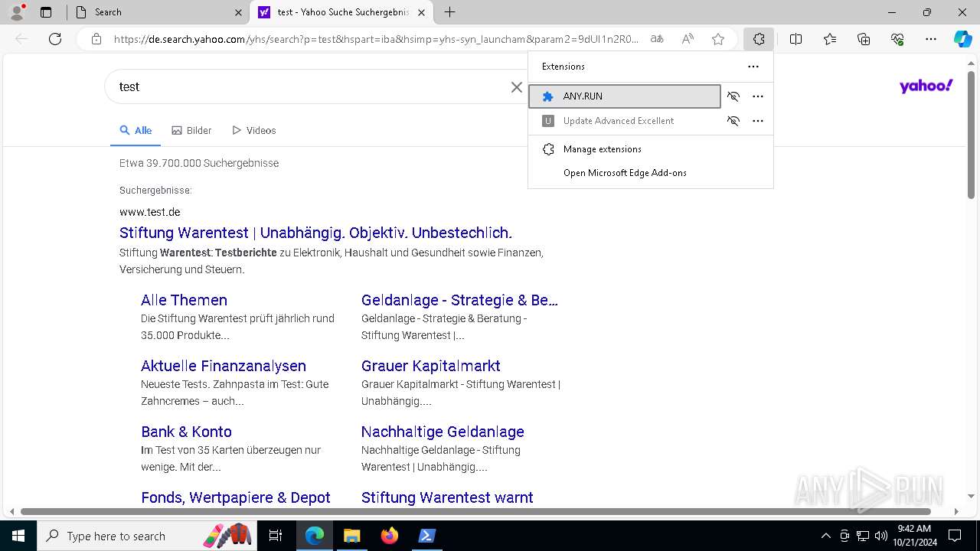Open the Browser essentials icon

(x=897, y=39)
